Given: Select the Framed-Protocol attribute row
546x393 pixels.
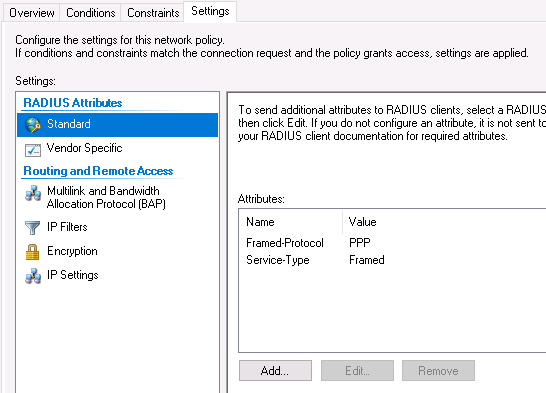Looking at the screenshot, I should [392, 243].
